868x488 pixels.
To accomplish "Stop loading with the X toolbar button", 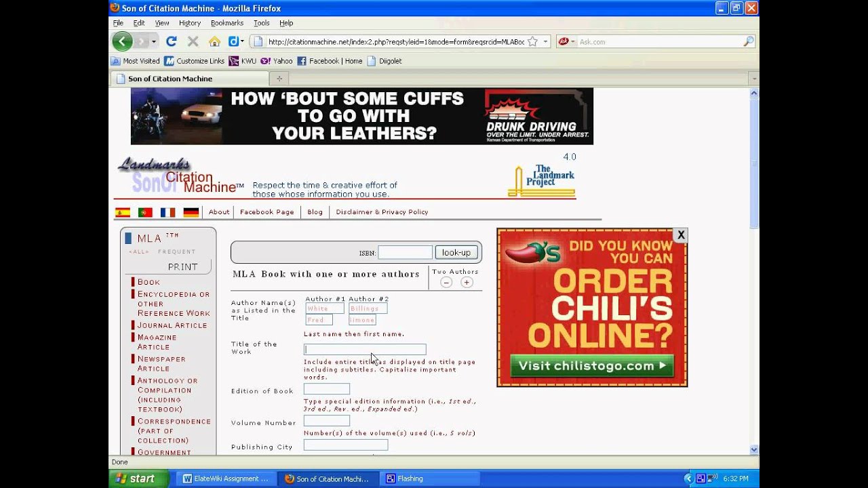I will (193, 41).
